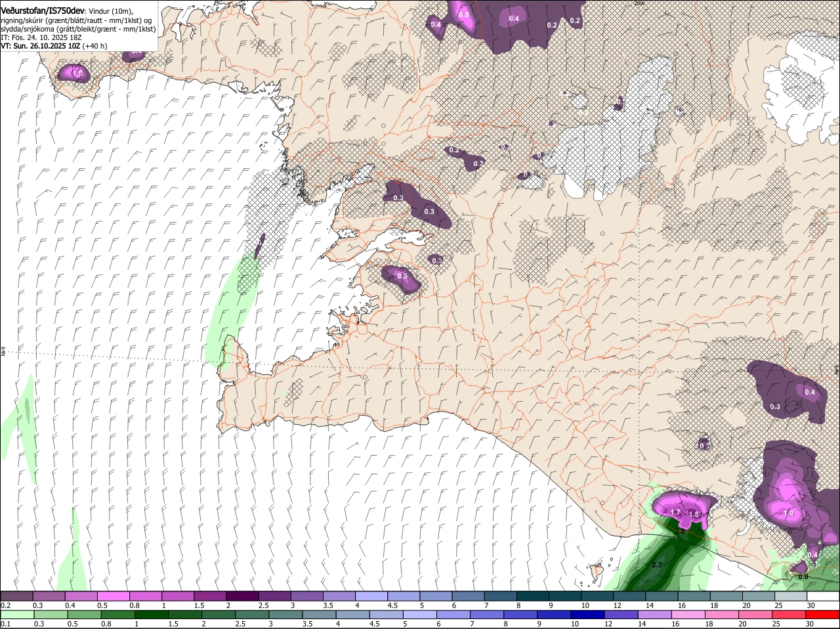This screenshot has height=629, width=840.
Task: Click the 'VT: Sun. 26.10.2025 10Z' valid-time line
Action: 40,47
